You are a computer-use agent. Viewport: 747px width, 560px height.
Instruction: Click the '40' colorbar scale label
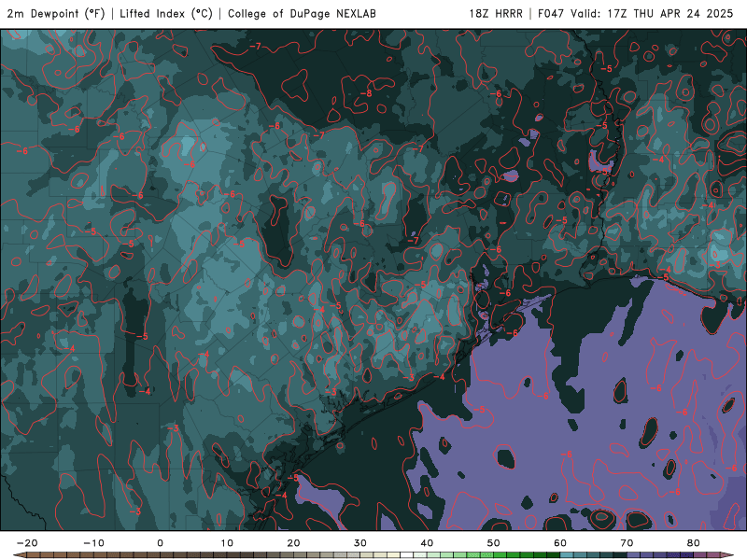pyautogui.click(x=427, y=543)
